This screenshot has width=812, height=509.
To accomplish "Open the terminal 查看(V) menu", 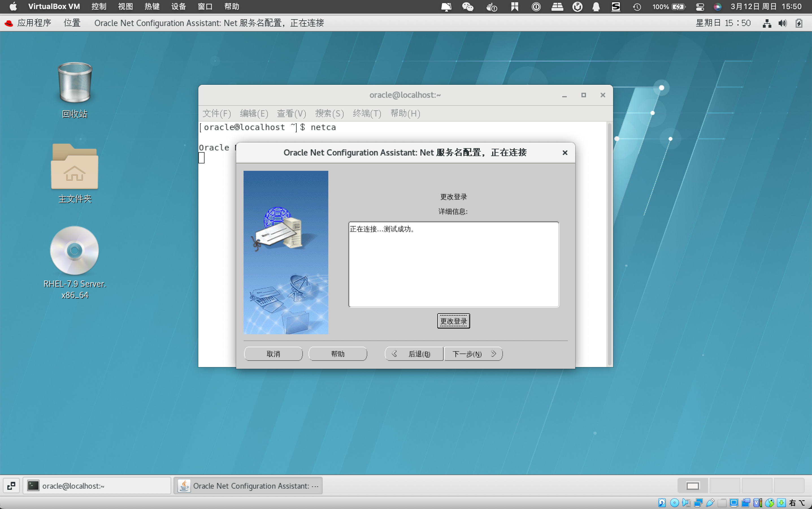I will tap(291, 113).
